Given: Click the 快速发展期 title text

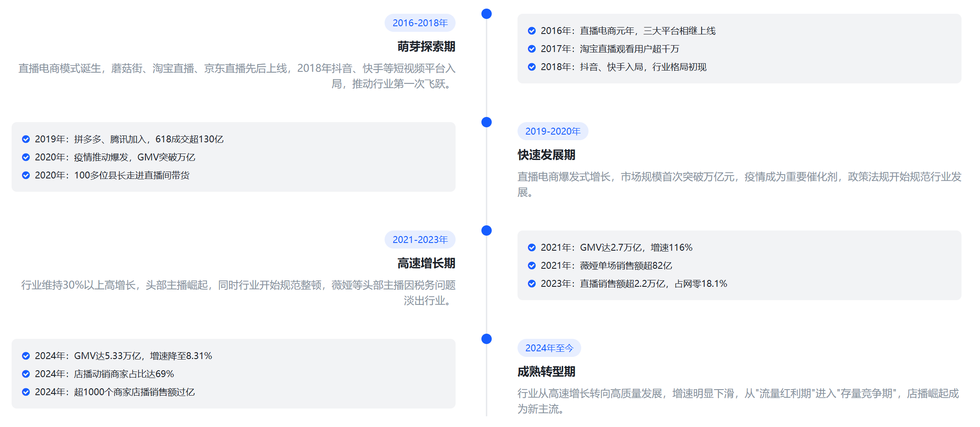Looking at the screenshot, I should point(546,155).
